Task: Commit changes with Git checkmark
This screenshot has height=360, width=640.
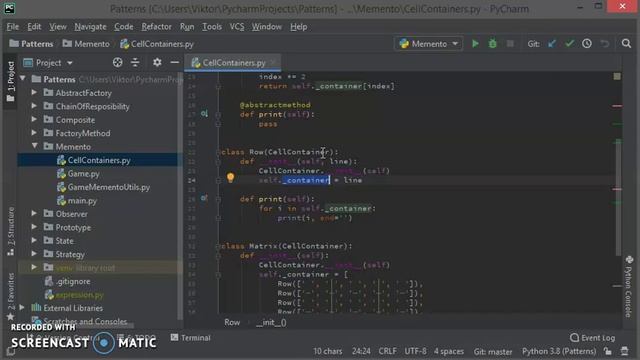Action: 569,44
